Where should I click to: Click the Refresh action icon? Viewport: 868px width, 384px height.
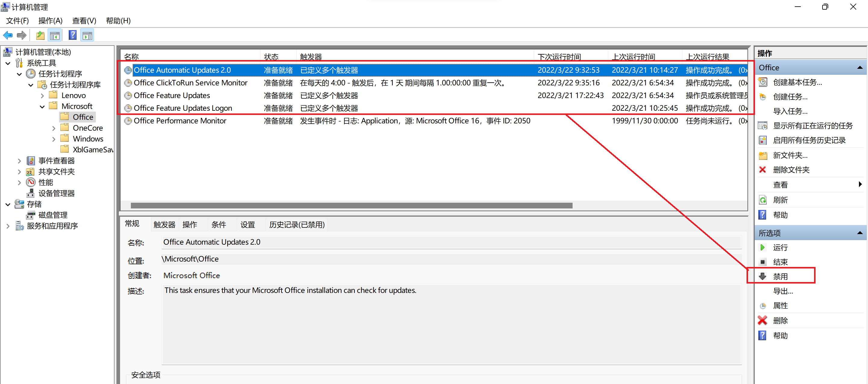coord(763,200)
